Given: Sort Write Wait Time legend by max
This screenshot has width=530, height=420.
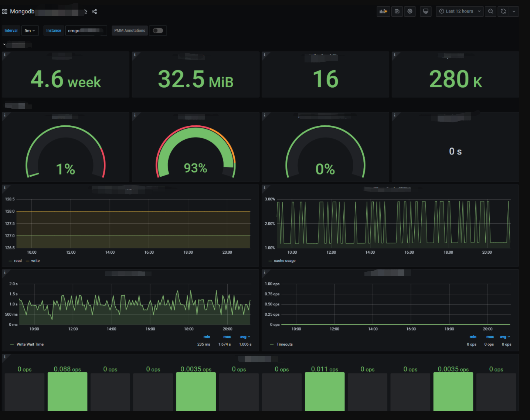Looking at the screenshot, I should coord(227,337).
